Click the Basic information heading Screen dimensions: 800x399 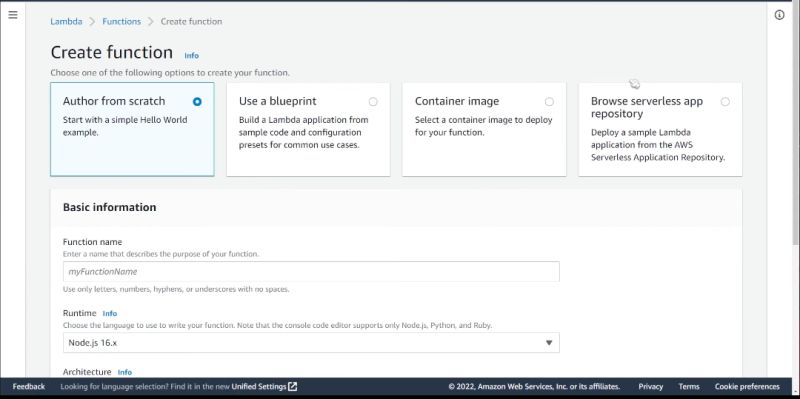click(x=110, y=207)
